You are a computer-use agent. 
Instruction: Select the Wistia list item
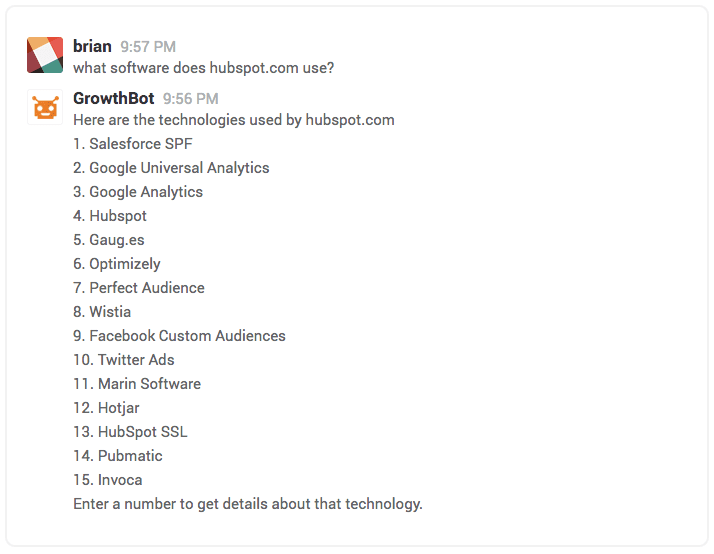(x=102, y=312)
